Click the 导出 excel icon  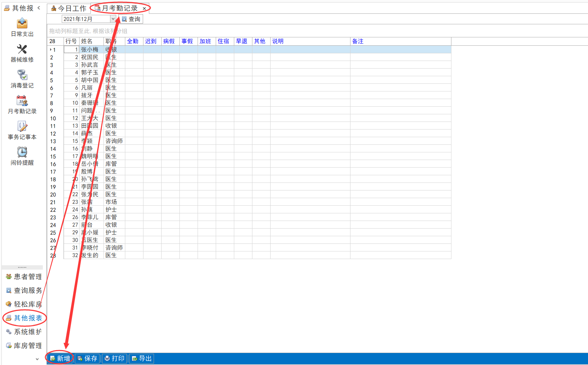click(x=134, y=358)
